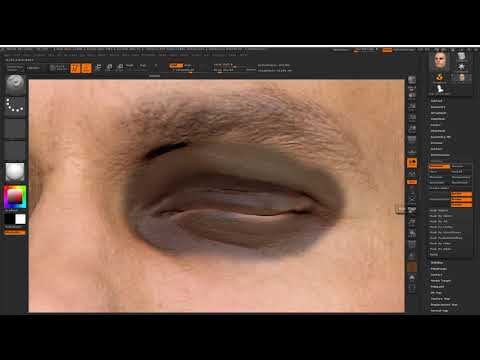Screen dimensions: 480x360
Task: Expand the Surface subpalette
Action: 437,149
